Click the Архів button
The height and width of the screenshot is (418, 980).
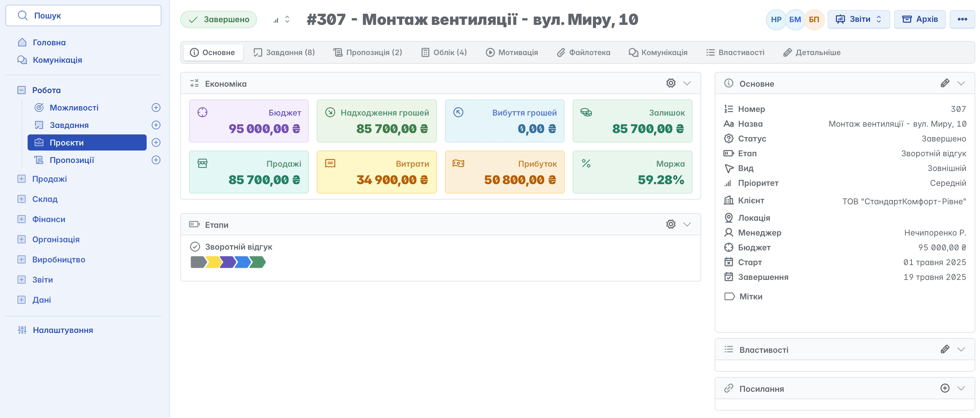919,19
